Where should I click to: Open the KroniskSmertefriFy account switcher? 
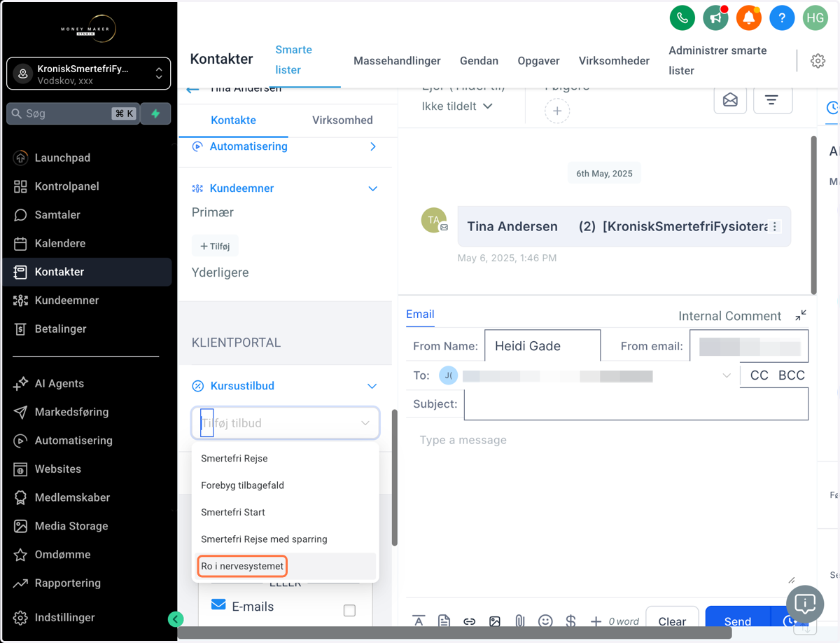coord(88,74)
